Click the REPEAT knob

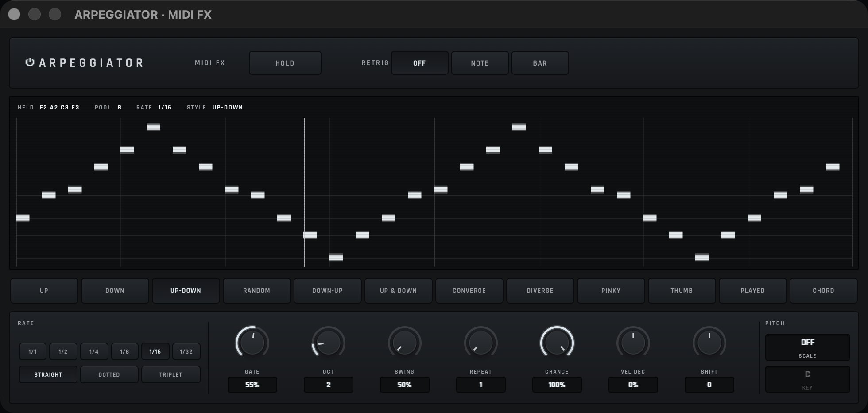pyautogui.click(x=480, y=343)
